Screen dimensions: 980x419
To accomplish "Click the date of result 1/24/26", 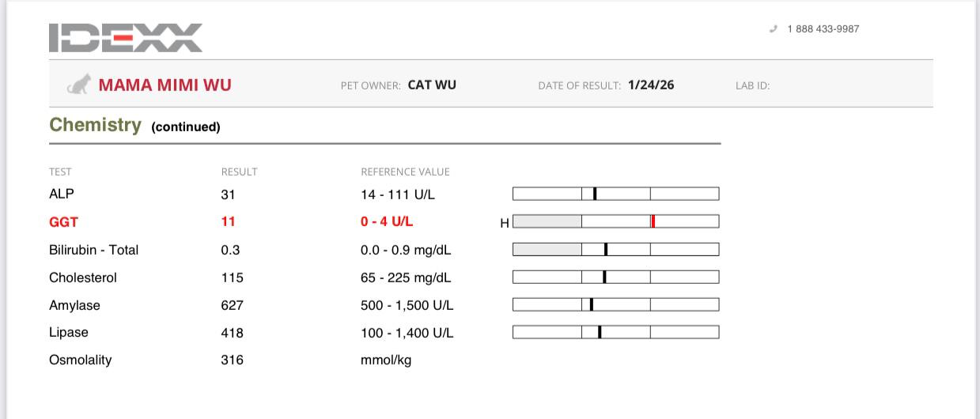I will tap(651, 85).
